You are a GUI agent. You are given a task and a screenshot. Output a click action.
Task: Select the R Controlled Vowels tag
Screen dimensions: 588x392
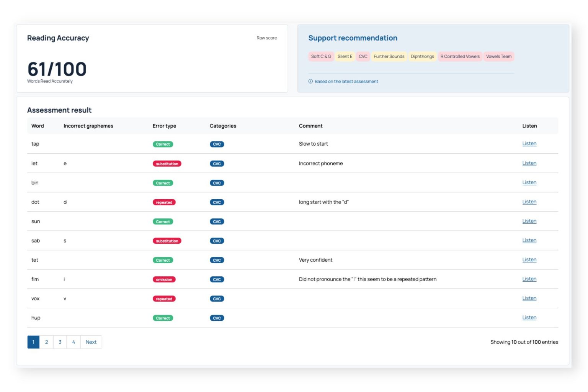point(460,57)
